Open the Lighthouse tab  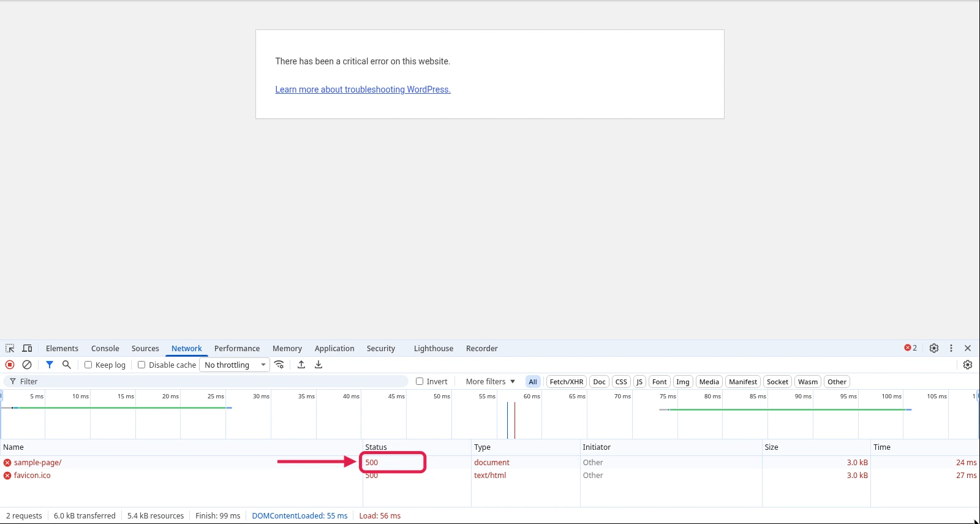point(434,348)
